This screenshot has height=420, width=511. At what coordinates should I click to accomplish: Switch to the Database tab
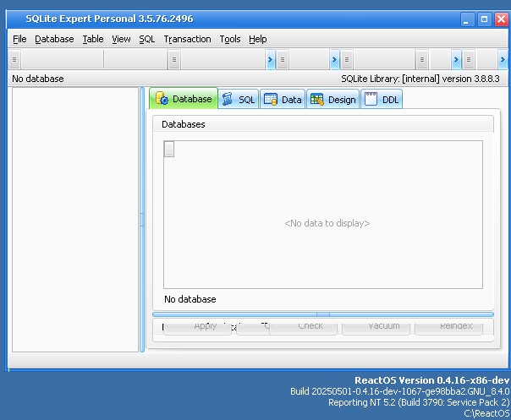(184, 98)
